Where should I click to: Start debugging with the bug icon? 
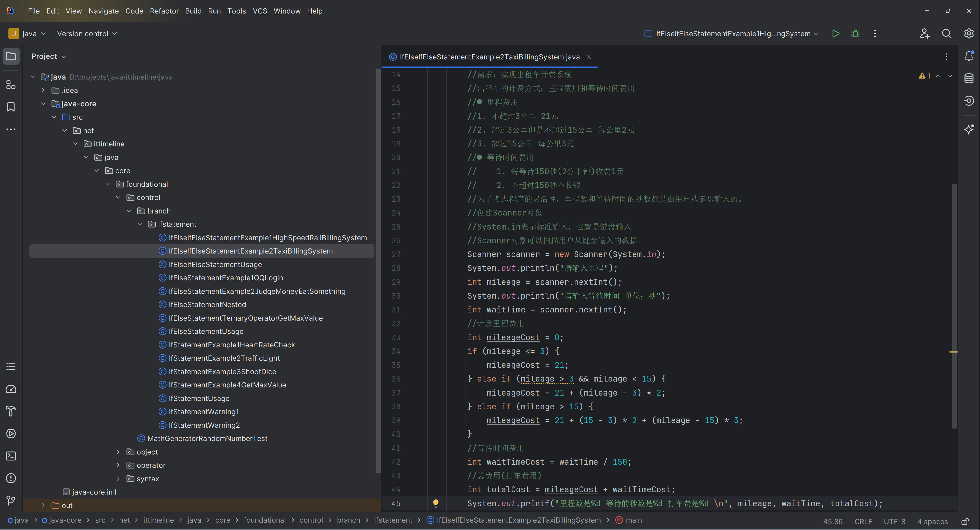(855, 33)
